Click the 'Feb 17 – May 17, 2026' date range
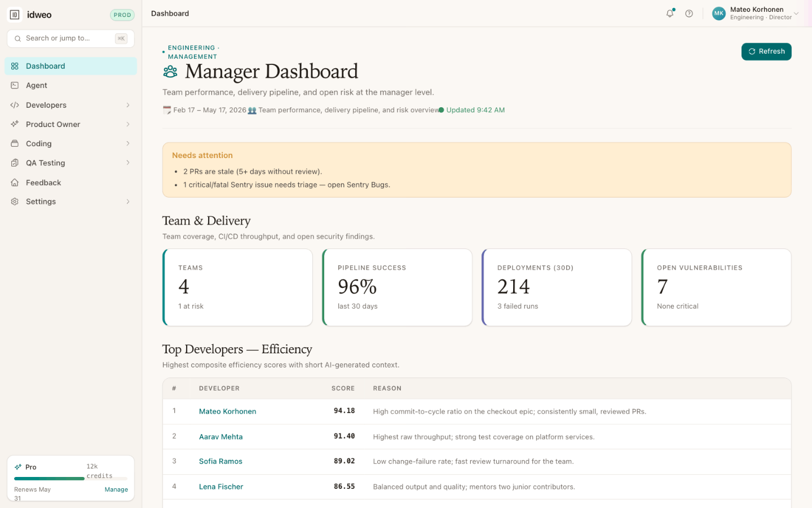 pos(210,110)
